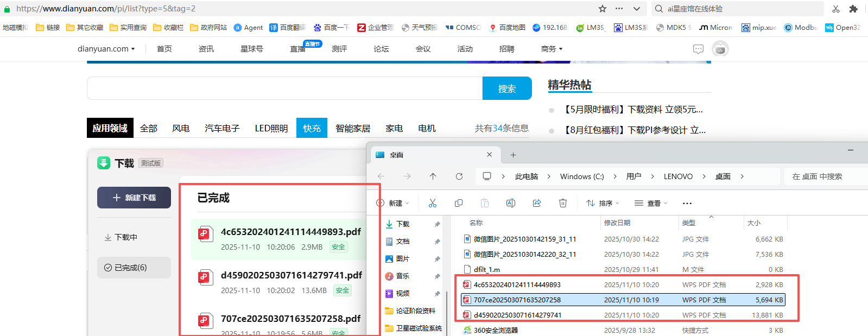Open the site messages chat bubble icon
The image size is (868, 336).
click(x=698, y=49)
